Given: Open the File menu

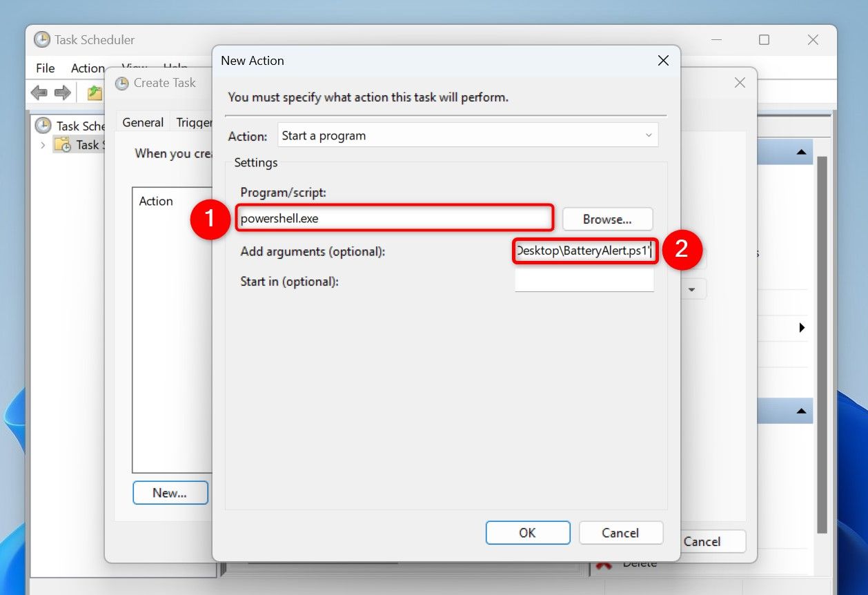Looking at the screenshot, I should (46, 68).
